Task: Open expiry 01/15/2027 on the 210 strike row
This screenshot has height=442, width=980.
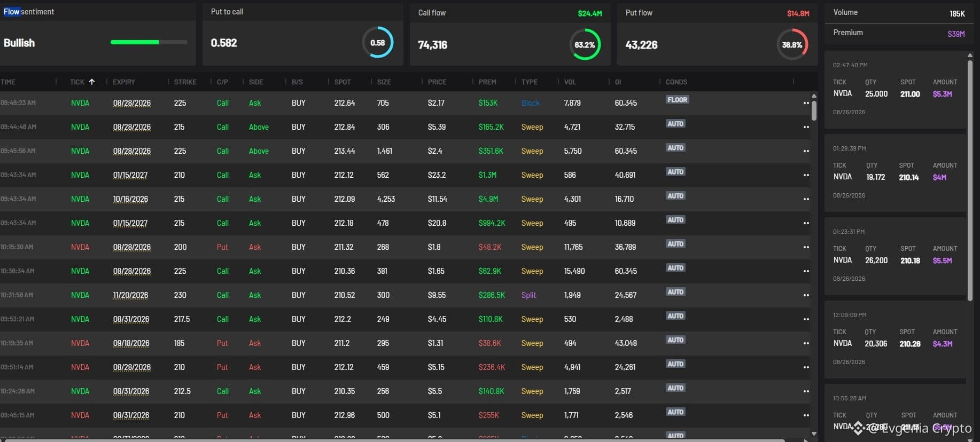Action: coord(130,175)
